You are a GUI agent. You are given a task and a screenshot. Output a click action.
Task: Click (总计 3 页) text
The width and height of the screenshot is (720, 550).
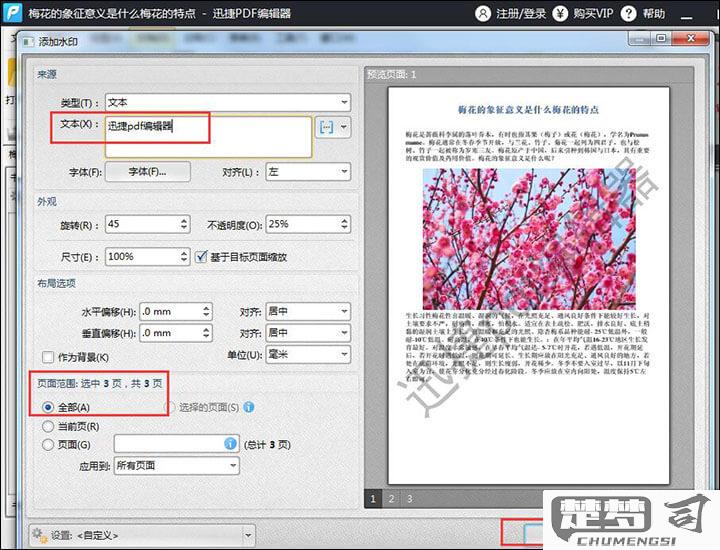tap(267, 444)
